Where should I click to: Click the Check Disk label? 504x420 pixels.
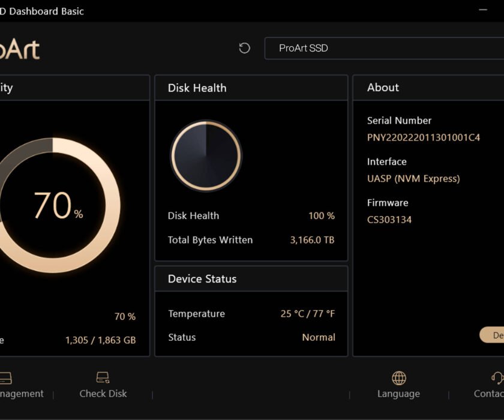tap(103, 394)
